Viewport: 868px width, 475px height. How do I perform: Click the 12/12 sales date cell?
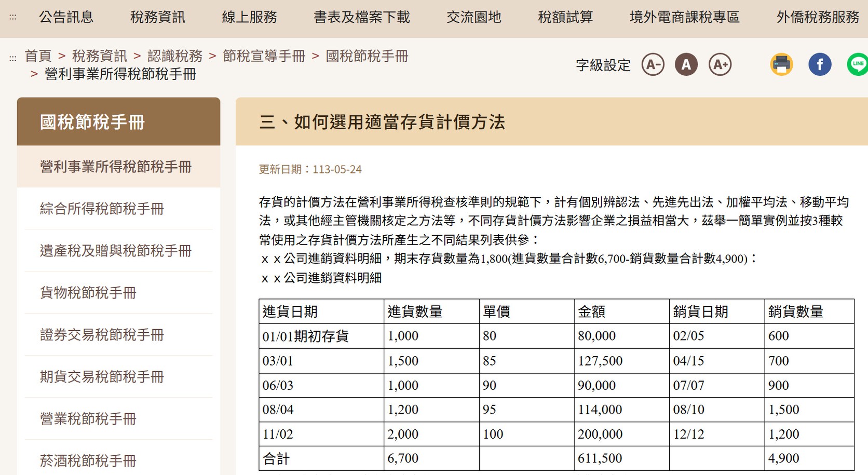[x=717, y=434]
